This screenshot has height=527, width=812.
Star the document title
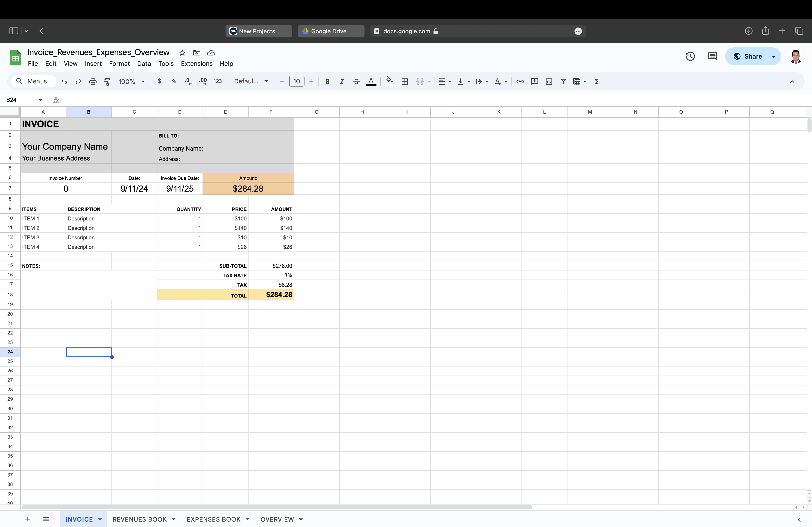pos(182,53)
